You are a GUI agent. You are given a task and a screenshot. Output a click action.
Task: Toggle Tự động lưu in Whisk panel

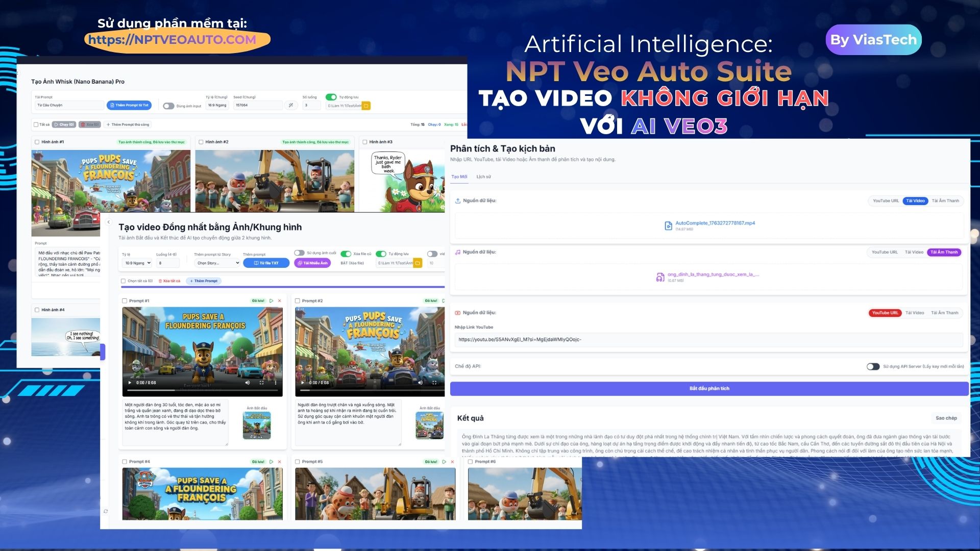331,97
